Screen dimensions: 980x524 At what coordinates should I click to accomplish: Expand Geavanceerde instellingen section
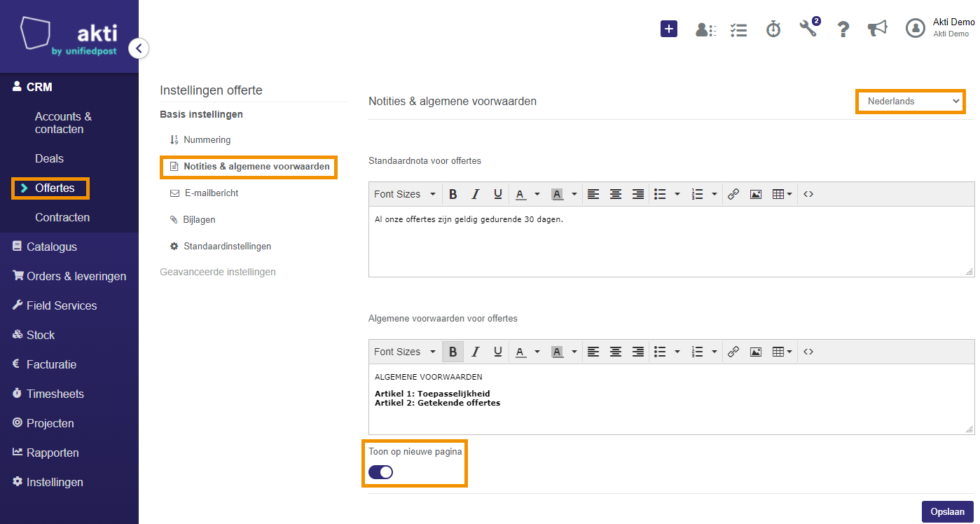click(218, 272)
